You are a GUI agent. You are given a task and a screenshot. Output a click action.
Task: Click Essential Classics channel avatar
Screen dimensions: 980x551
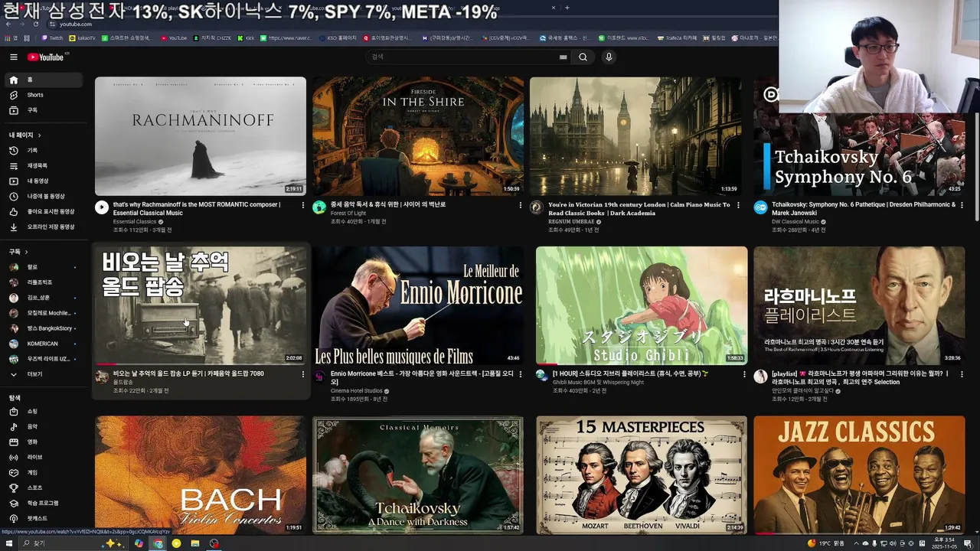(x=102, y=207)
